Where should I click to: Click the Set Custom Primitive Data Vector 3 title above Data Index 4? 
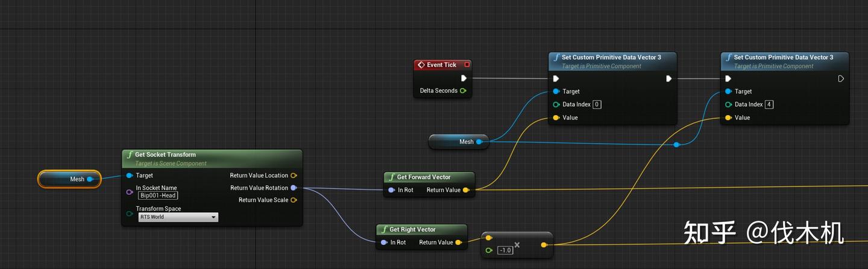784,57
